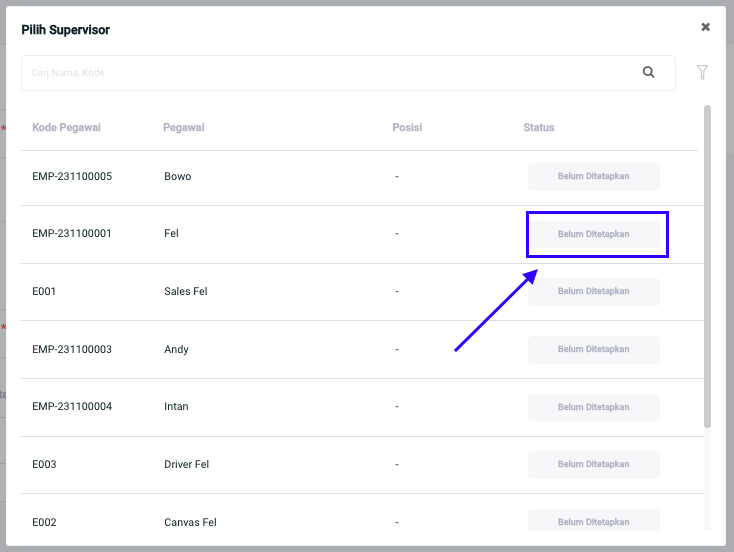Choose Sales Fel as supervisor
Viewport: 734px width, 552px height.
click(x=185, y=292)
